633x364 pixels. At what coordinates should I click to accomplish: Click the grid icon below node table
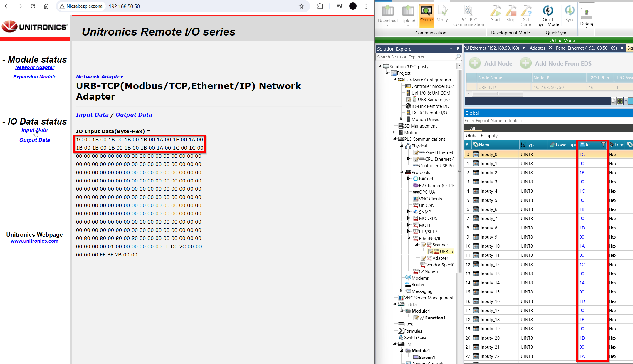click(620, 101)
